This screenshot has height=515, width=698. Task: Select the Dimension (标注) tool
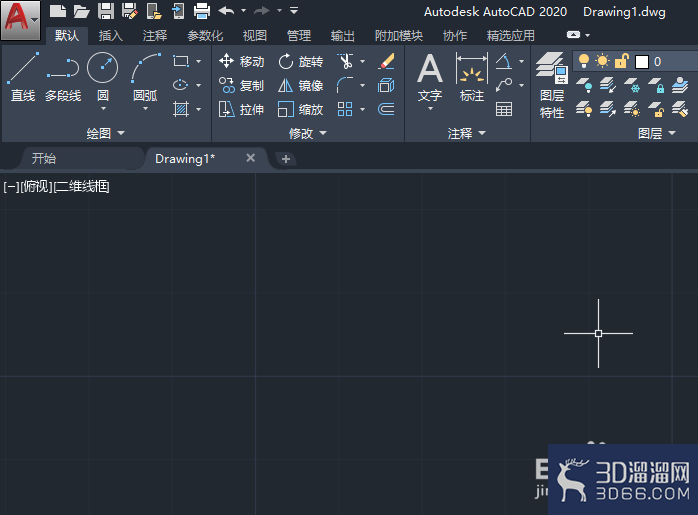pyautogui.click(x=472, y=77)
